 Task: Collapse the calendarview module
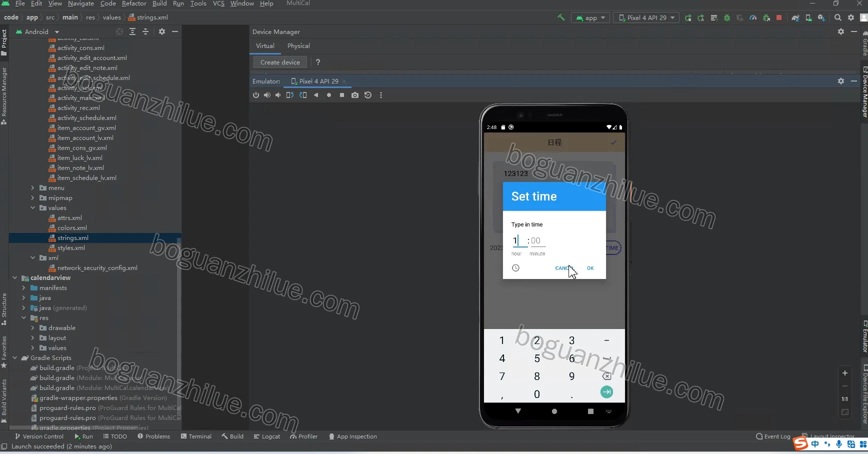[x=15, y=278]
